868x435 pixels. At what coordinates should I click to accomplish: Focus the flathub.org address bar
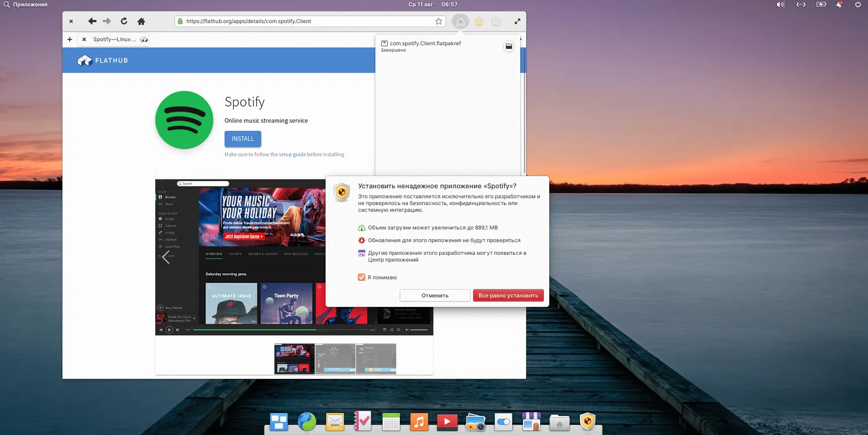tap(310, 21)
